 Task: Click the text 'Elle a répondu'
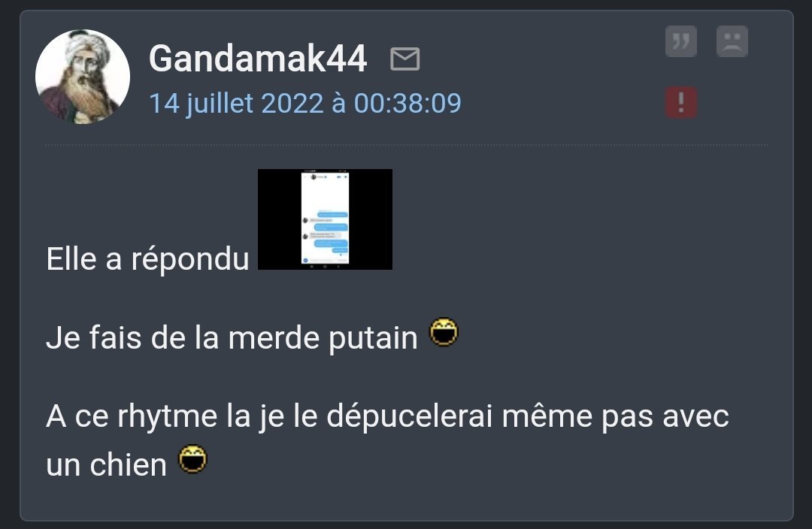[147, 258]
